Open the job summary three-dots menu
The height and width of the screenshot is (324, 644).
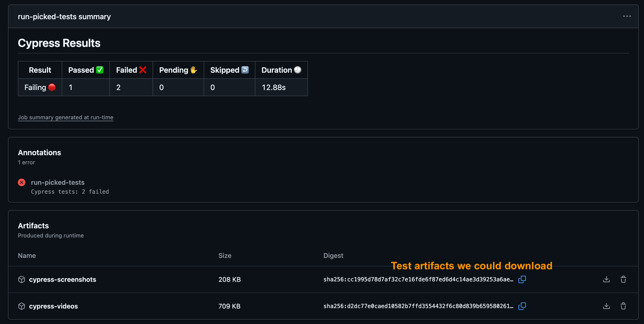(627, 16)
